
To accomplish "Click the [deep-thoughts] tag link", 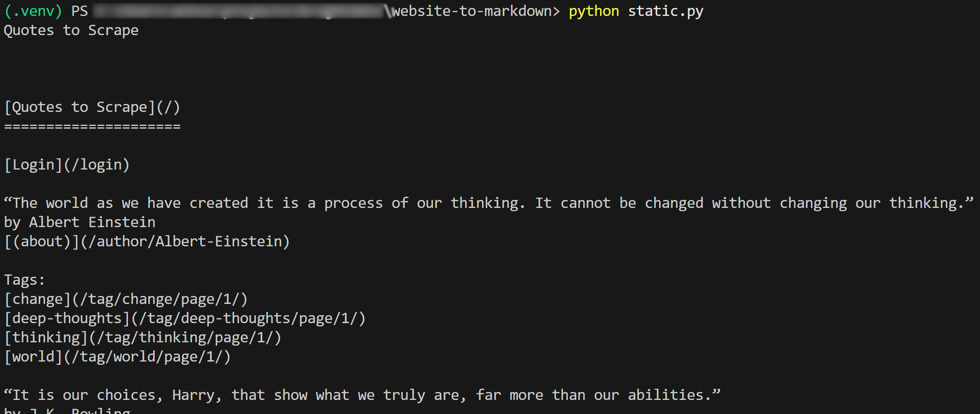I will pyautogui.click(x=185, y=318).
